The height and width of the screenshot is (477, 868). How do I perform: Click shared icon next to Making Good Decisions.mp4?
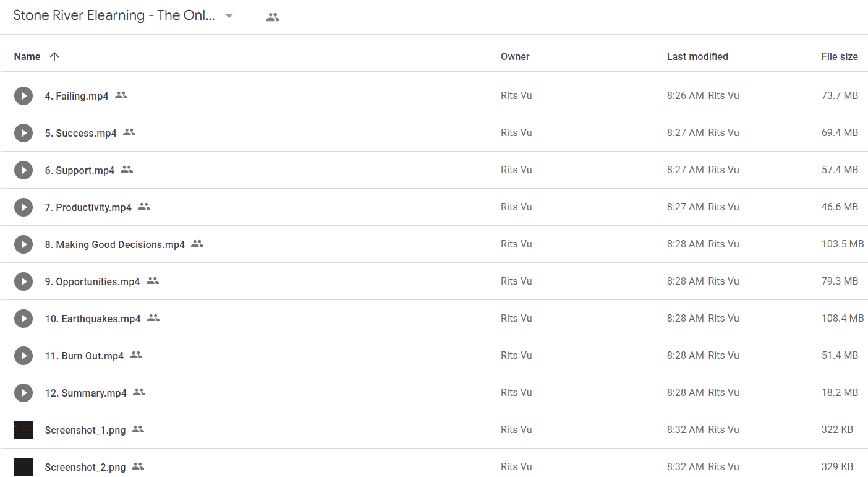[x=197, y=244]
